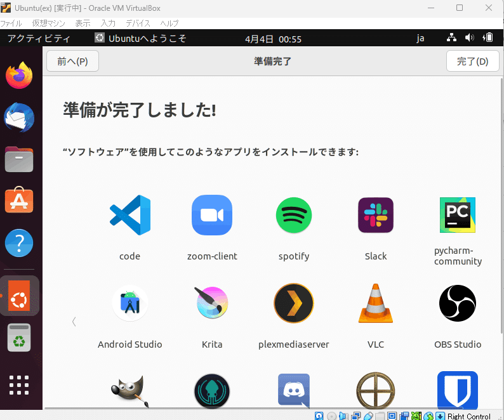504x420 pixels.
Task: Open volume indicator in top bar
Action: click(x=469, y=38)
